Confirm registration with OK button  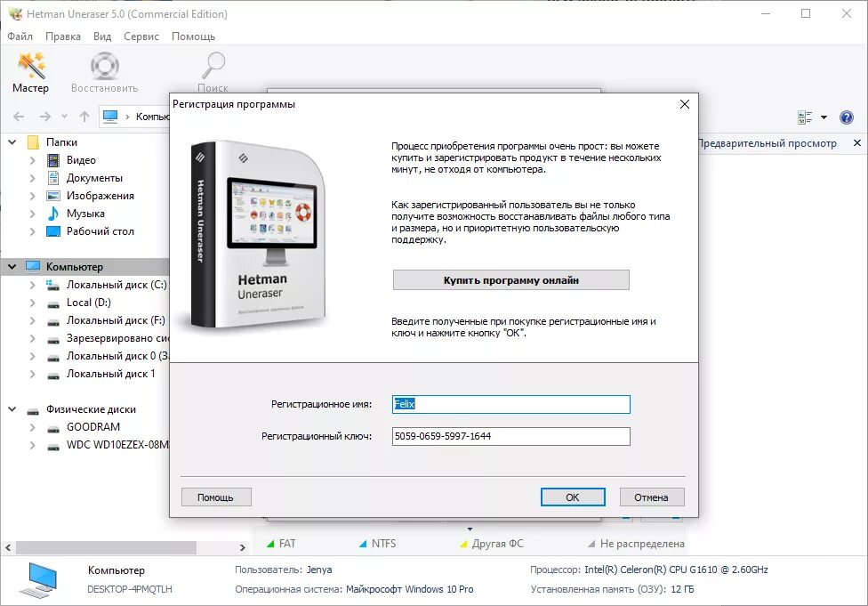[x=573, y=497]
